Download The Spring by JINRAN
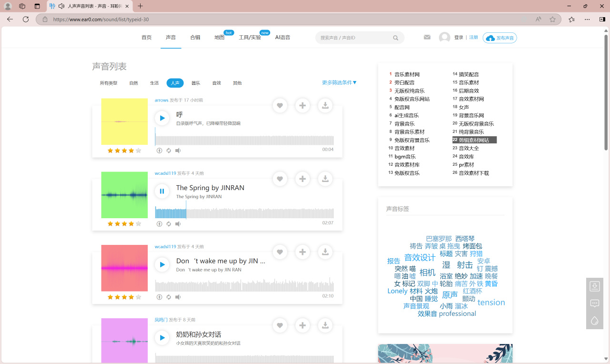 [325, 179]
